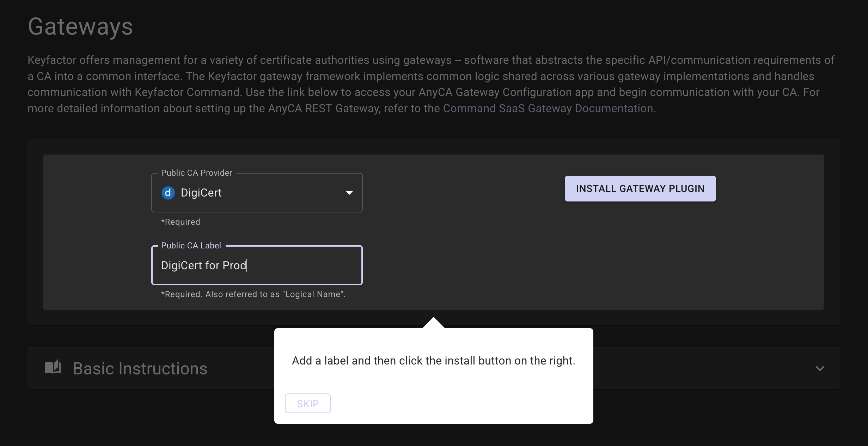Click the Basic Instructions section title

[140, 368]
